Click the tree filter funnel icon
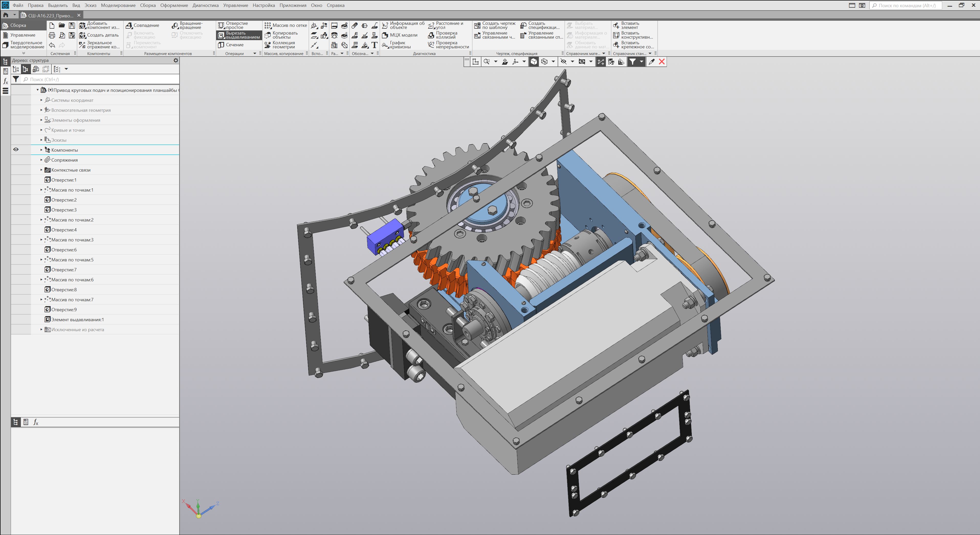 pyautogui.click(x=16, y=79)
